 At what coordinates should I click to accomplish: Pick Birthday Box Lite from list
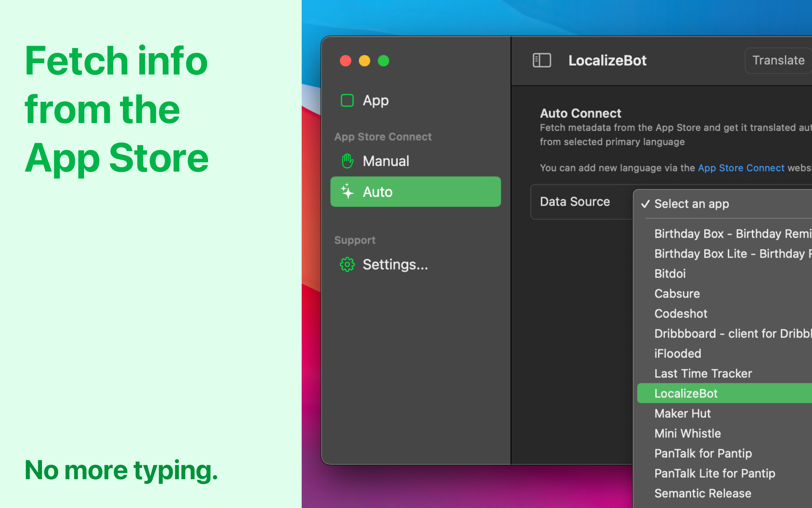click(x=725, y=253)
